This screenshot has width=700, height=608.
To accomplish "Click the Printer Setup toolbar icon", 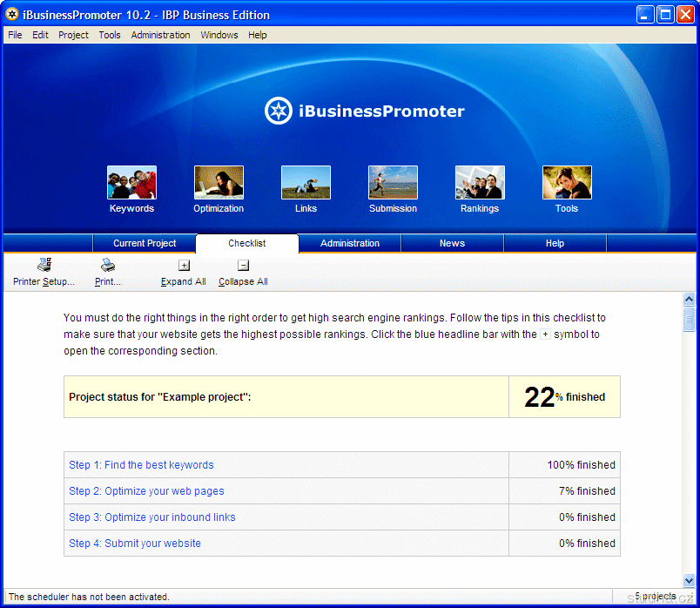I will click(x=44, y=266).
